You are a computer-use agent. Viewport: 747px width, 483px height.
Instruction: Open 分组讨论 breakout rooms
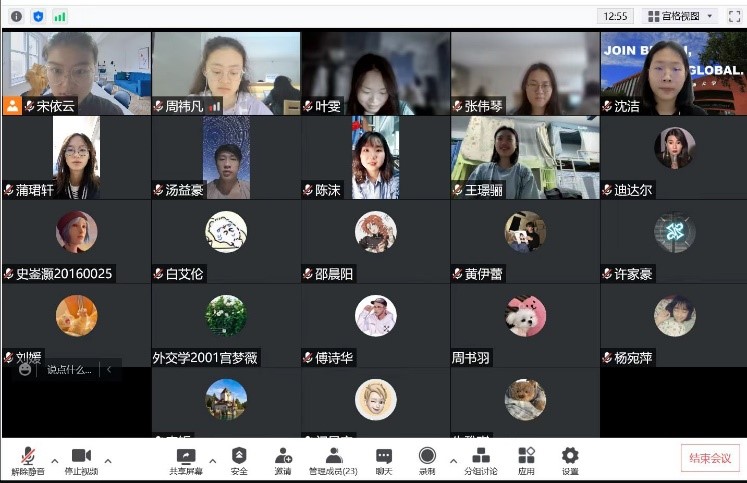(x=480, y=459)
